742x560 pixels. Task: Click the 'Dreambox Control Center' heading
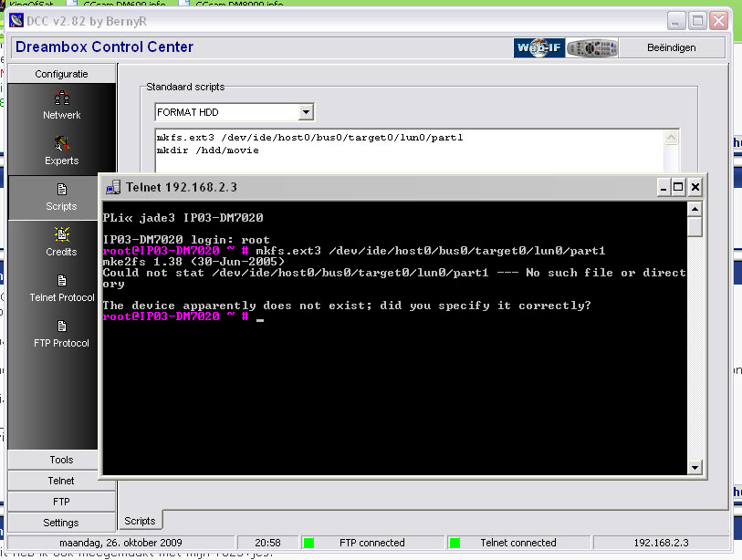coord(105,47)
